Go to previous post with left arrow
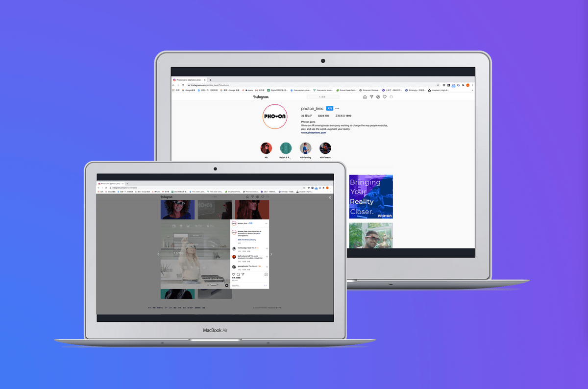Image resolution: width=588 pixels, height=389 pixels. click(158, 254)
